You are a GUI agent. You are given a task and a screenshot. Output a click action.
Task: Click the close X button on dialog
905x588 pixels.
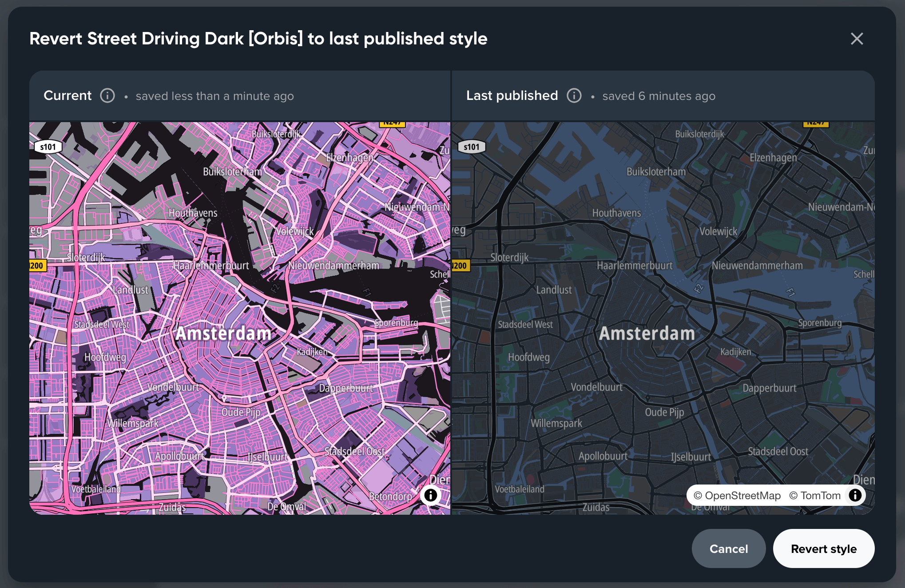point(857,38)
